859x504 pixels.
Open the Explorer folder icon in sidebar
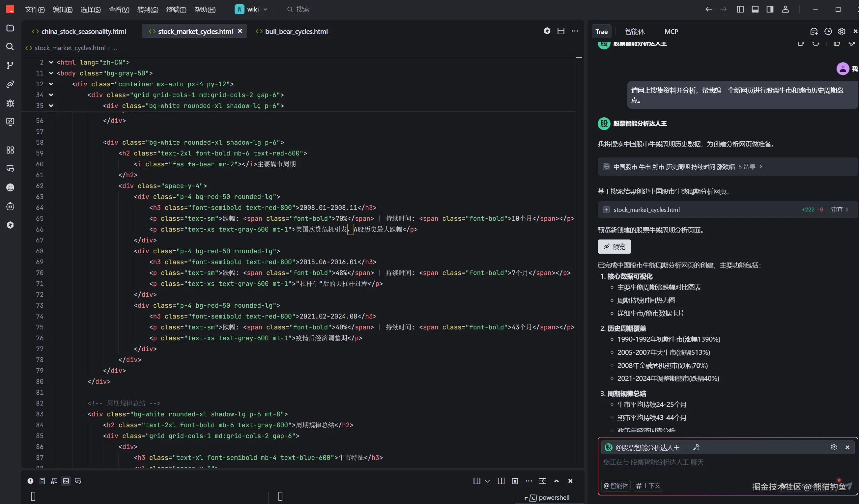click(x=10, y=28)
